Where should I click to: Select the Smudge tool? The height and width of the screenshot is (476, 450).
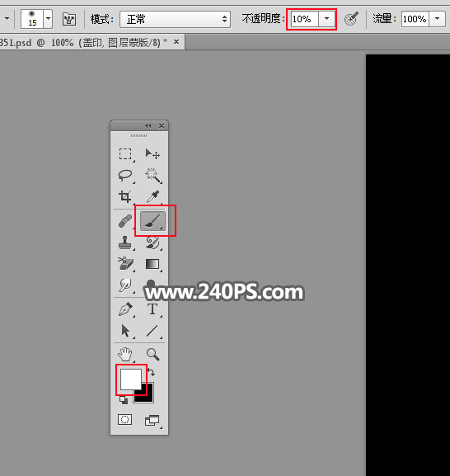(125, 285)
